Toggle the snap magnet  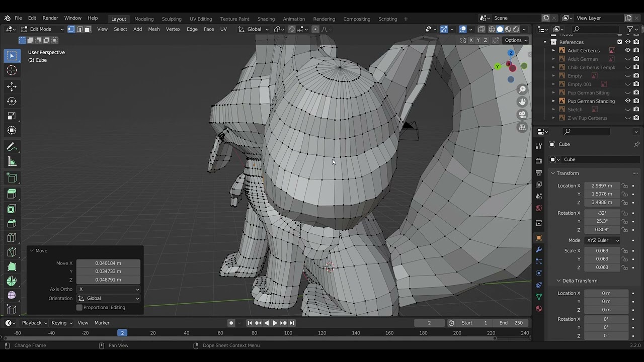tap(291, 29)
